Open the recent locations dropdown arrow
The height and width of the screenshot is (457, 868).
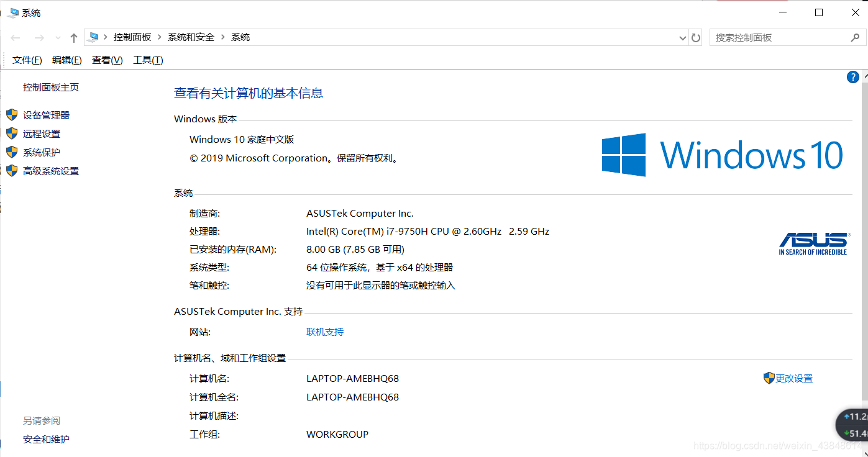pos(58,38)
